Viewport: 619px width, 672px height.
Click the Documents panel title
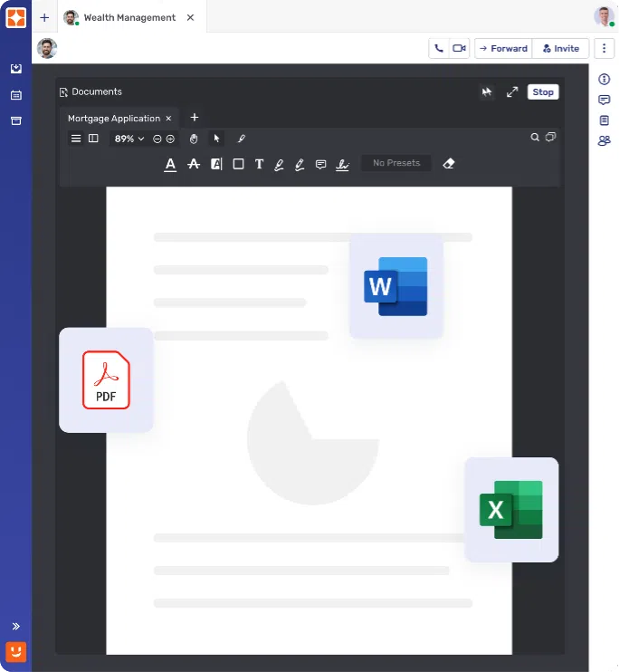coord(97,91)
